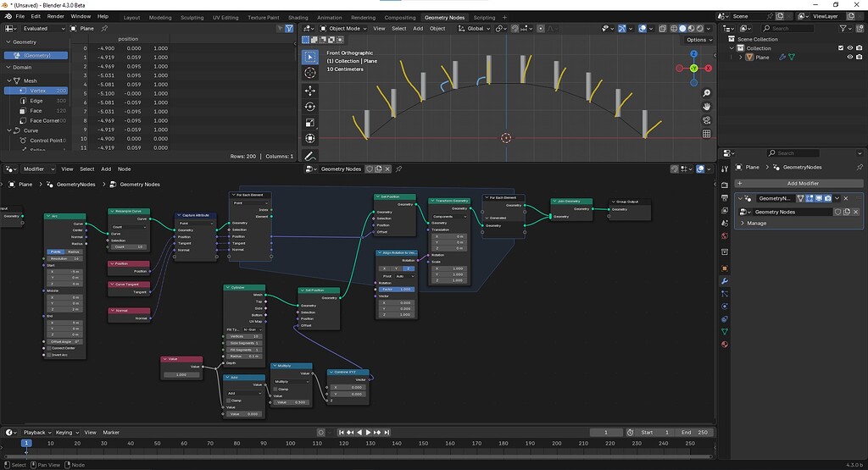868x470 pixels.
Task: Open the Modifier type dropdown in node editor
Action: click(38, 169)
